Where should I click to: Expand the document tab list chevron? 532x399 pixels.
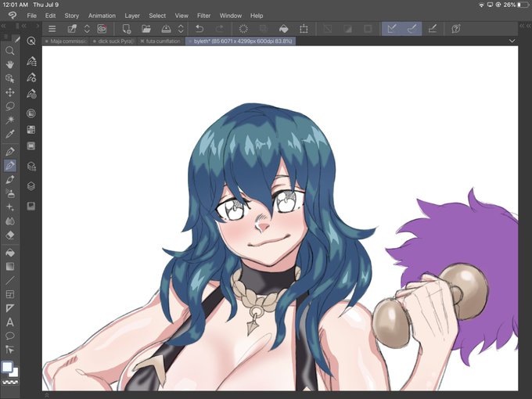pyautogui.click(x=512, y=41)
